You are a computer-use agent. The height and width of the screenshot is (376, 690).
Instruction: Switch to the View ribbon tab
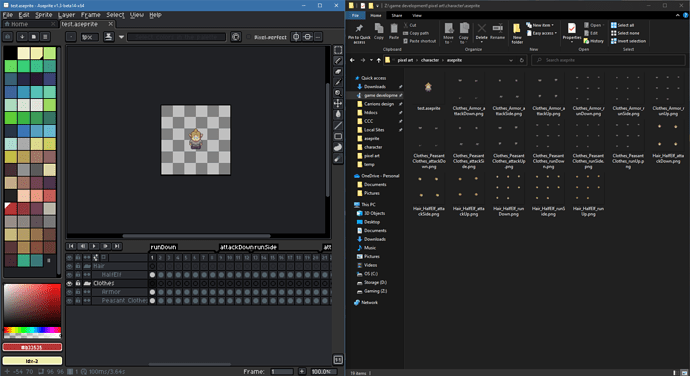point(417,15)
